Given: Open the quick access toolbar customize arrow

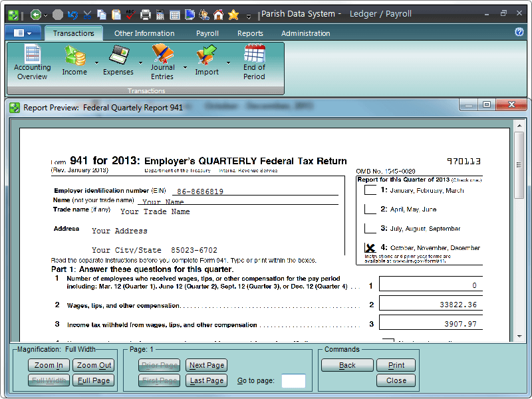Looking at the screenshot, I should pyautogui.click(x=249, y=16).
